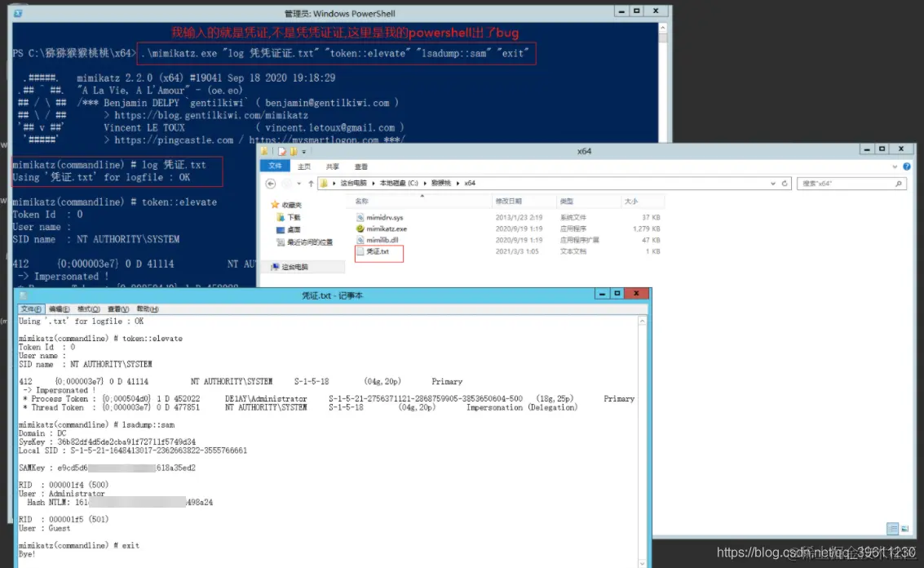924x568 pixels.
Task: Expand the address bar history dropdown
Action: (772, 184)
